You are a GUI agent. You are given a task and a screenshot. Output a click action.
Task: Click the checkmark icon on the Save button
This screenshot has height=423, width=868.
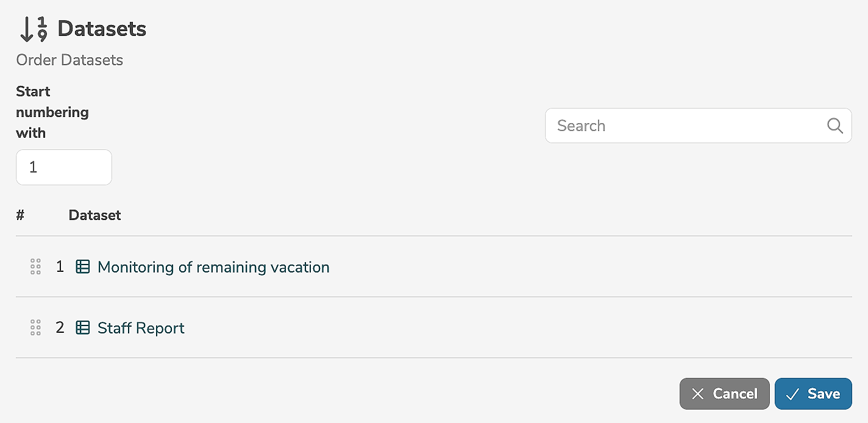click(792, 394)
